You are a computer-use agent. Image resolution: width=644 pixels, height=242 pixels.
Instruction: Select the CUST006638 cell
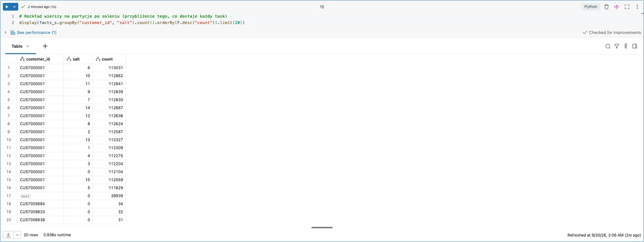pyautogui.click(x=40, y=220)
